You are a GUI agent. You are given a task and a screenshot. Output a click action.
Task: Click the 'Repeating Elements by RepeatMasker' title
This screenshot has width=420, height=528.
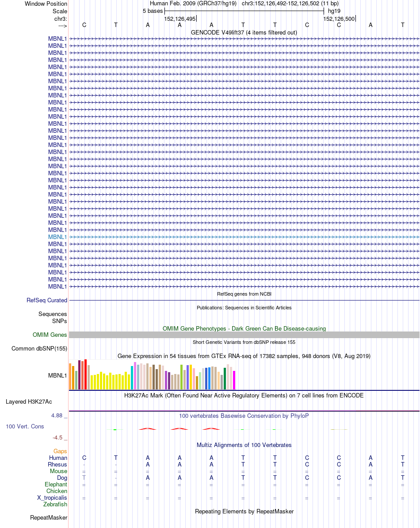tap(244, 512)
